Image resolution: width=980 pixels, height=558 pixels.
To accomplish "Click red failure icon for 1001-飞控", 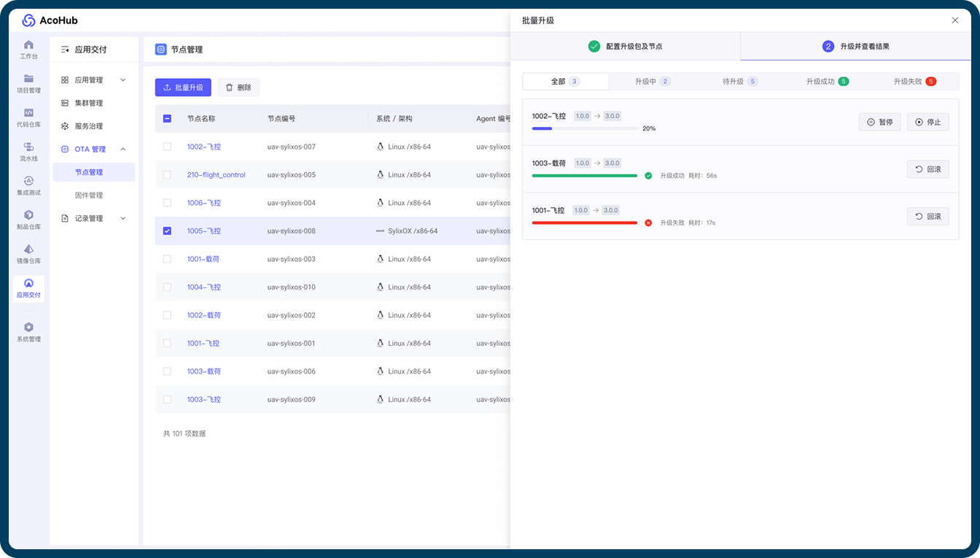I will click(648, 222).
